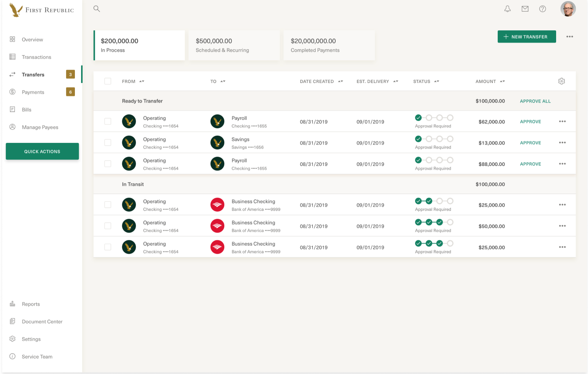Open the $50,000.00 in-transit row options
This screenshot has height=374, width=588.
point(562,226)
